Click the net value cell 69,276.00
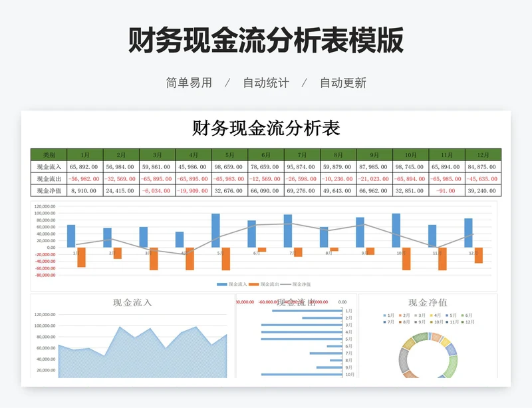Screen dimensions: 532x408 click(303, 190)
